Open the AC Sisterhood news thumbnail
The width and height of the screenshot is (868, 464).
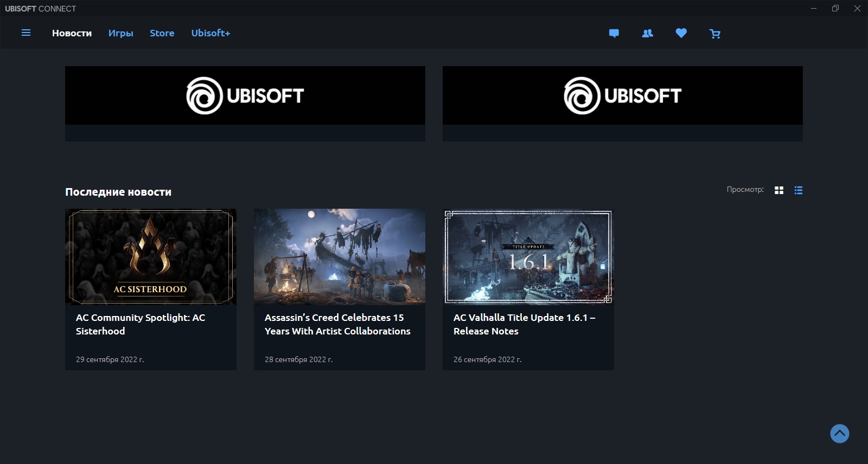(151, 257)
